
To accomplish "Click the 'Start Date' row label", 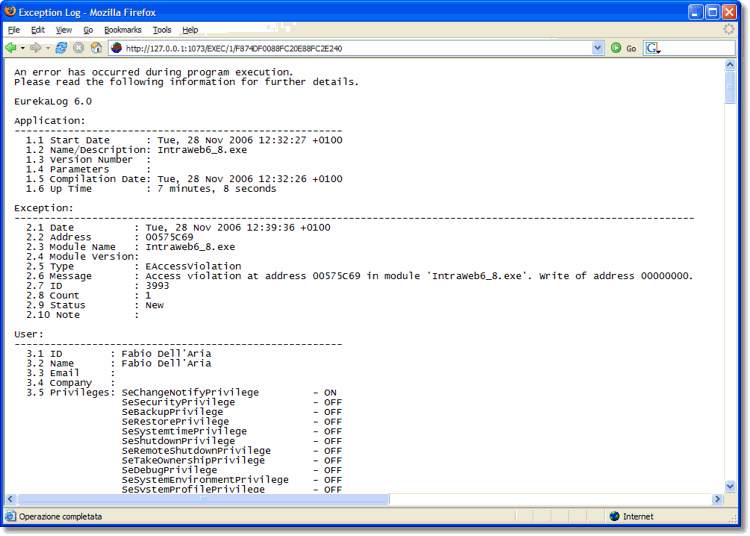I will point(80,140).
